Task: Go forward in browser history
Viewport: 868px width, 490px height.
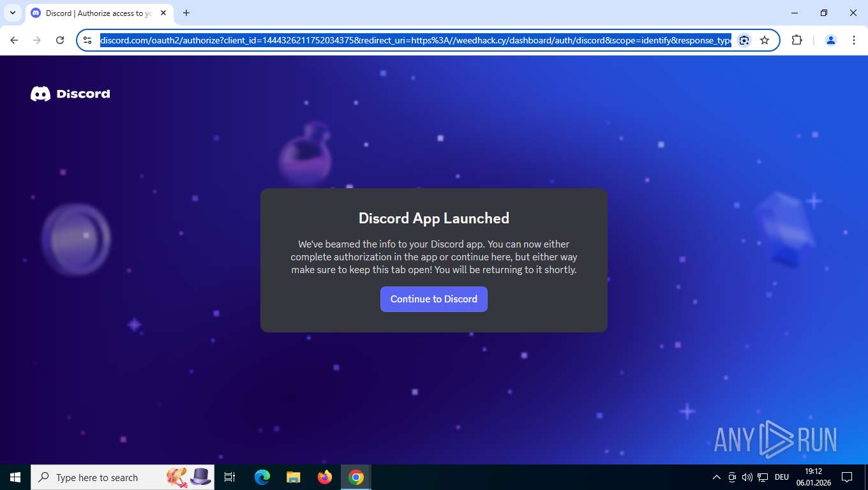Action: pyautogui.click(x=37, y=40)
